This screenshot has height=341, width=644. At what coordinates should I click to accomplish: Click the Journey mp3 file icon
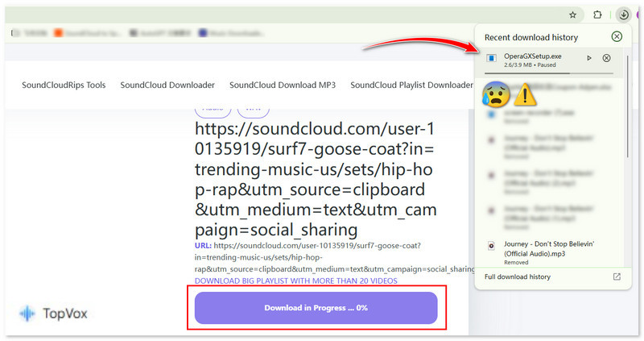click(x=491, y=246)
